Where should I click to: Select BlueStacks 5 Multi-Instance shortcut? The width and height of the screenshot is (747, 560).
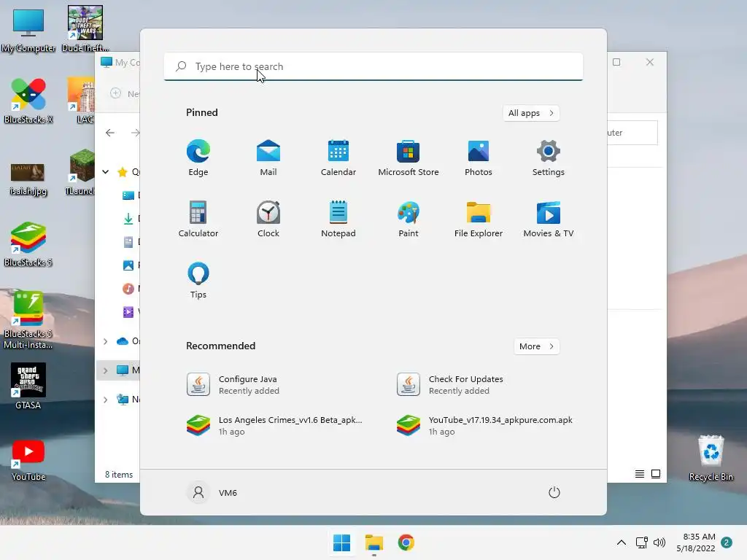click(x=28, y=320)
